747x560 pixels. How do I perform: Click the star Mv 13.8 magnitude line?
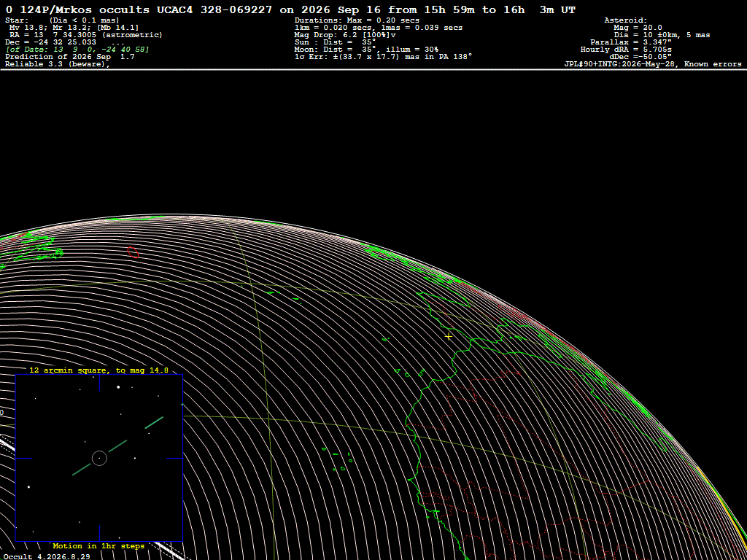click(74, 28)
